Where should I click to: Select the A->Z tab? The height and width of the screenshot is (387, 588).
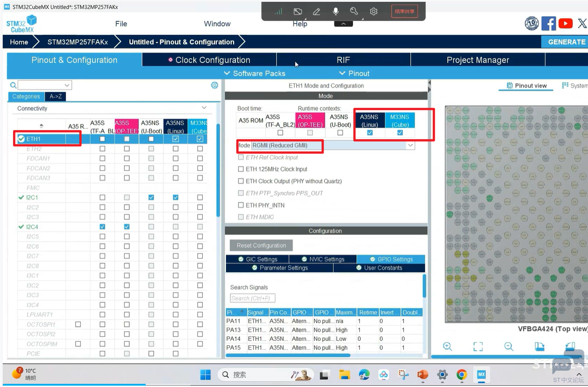(56, 97)
